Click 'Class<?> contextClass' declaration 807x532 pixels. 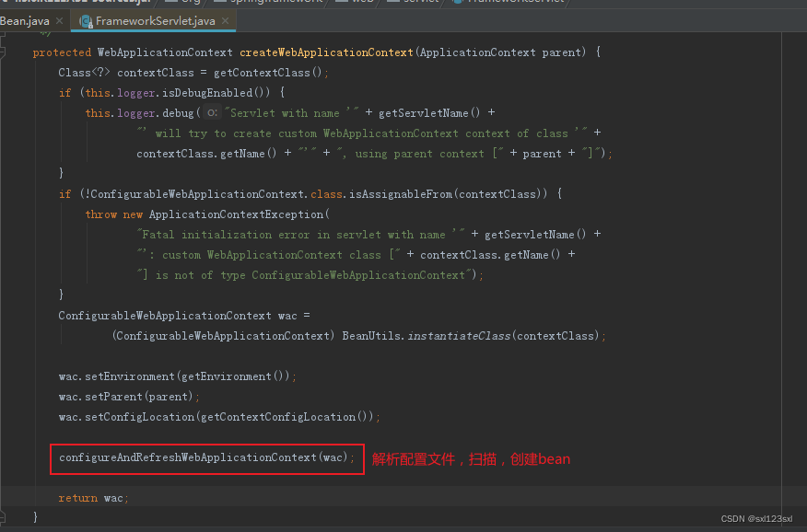tap(126, 73)
